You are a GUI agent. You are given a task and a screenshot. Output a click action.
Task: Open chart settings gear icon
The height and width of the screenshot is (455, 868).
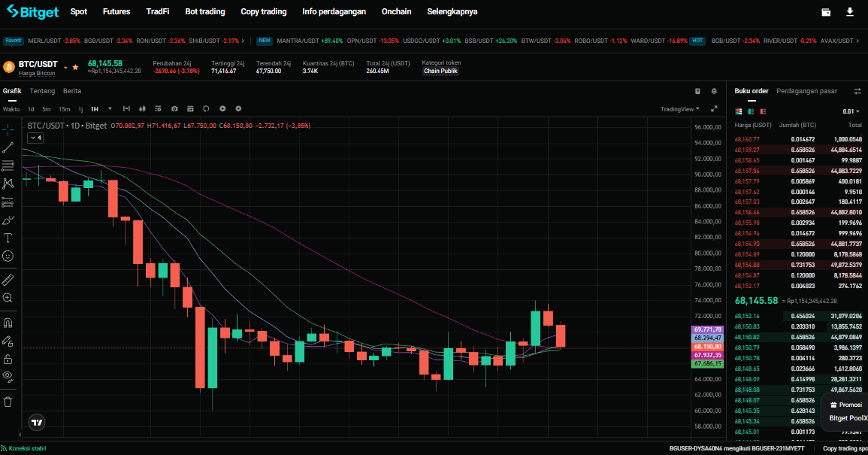click(238, 109)
